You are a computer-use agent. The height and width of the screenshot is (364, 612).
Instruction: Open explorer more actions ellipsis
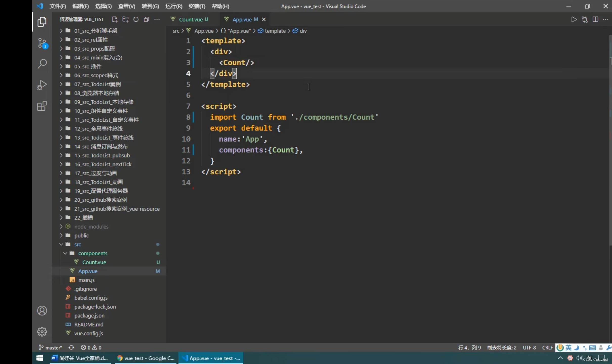pyautogui.click(x=157, y=19)
